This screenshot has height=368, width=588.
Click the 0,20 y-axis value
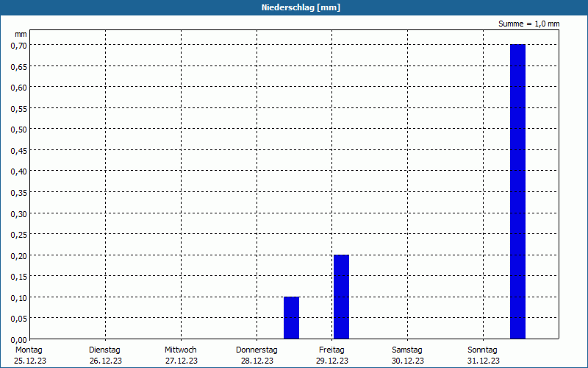point(19,256)
